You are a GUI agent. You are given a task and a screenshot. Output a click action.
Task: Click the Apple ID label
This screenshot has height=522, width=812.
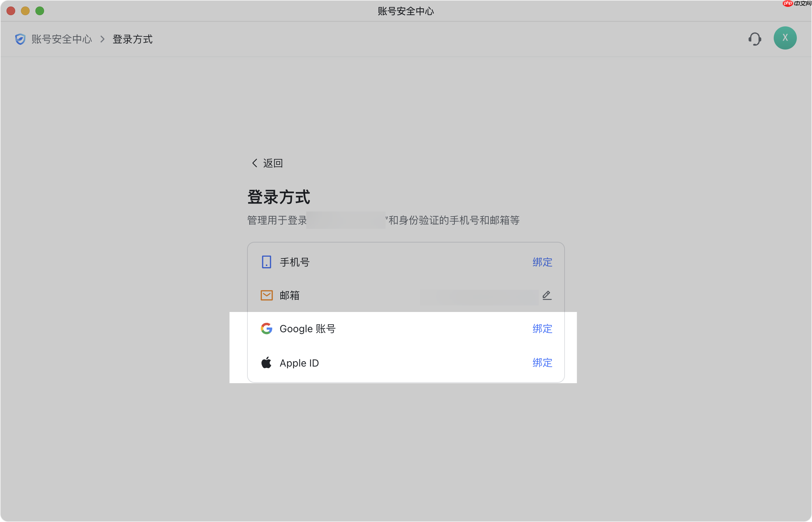[x=299, y=363]
